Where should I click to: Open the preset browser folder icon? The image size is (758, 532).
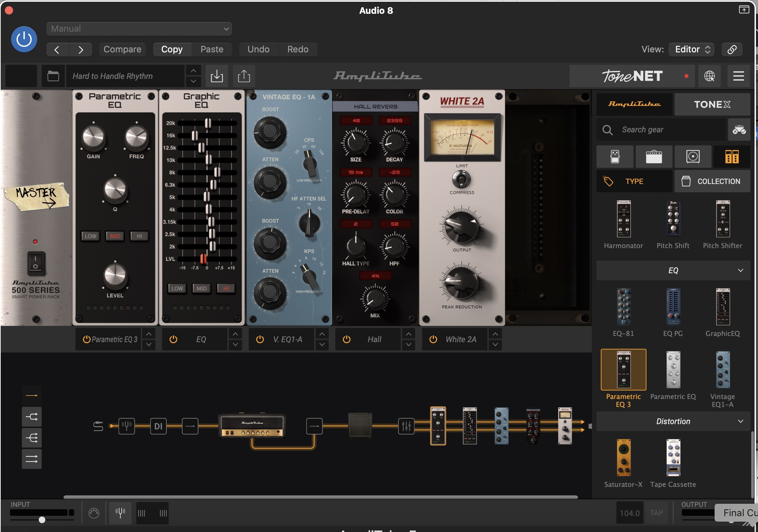coord(53,76)
